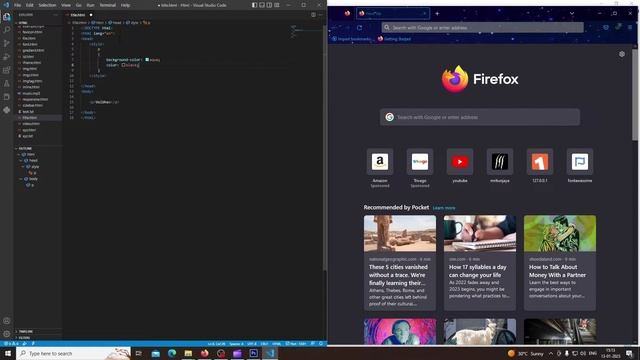This screenshot has width=640, height=360.
Task: Click the Go Live status bar button
Action: coord(296,344)
